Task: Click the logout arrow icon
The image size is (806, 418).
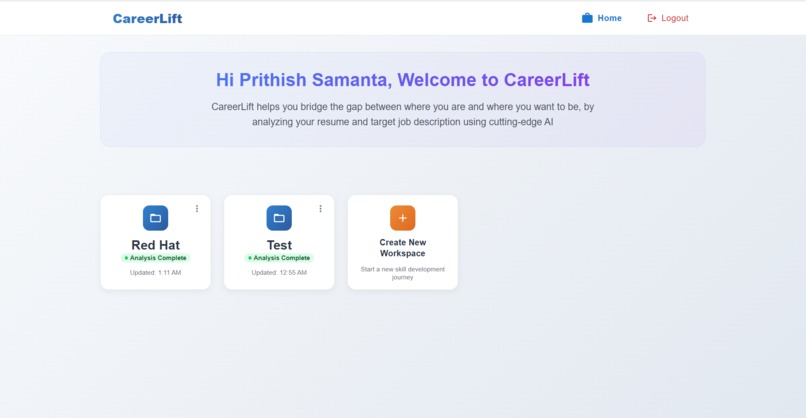Action: [x=651, y=18]
